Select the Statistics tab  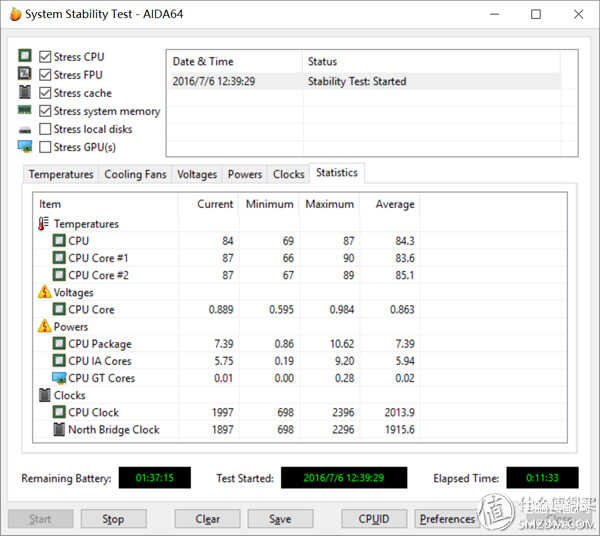[337, 173]
